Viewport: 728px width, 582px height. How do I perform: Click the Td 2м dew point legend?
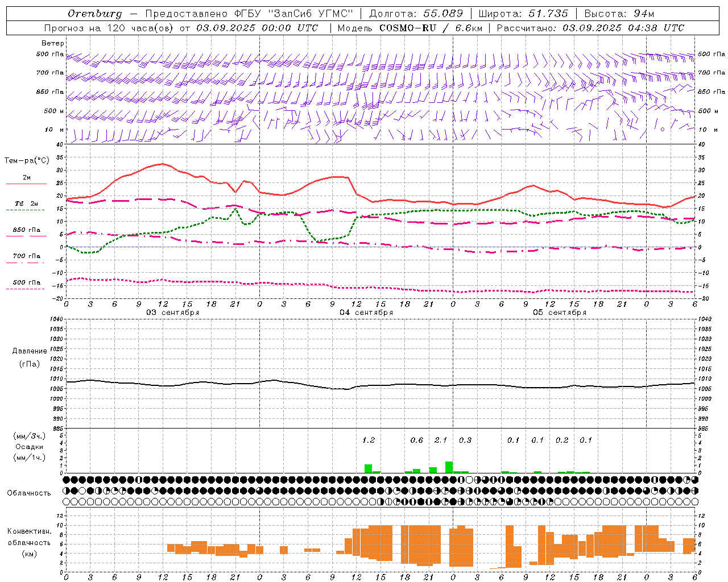pyautogui.click(x=27, y=203)
